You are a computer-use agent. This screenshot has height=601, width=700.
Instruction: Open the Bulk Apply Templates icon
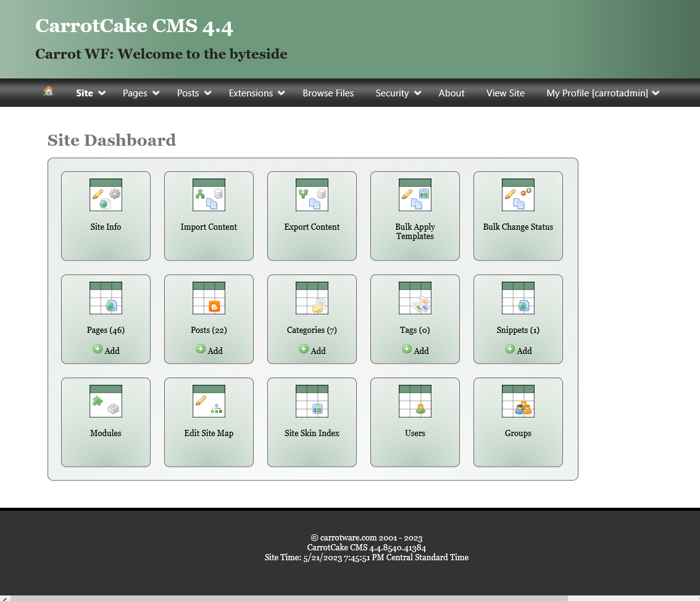point(415,195)
